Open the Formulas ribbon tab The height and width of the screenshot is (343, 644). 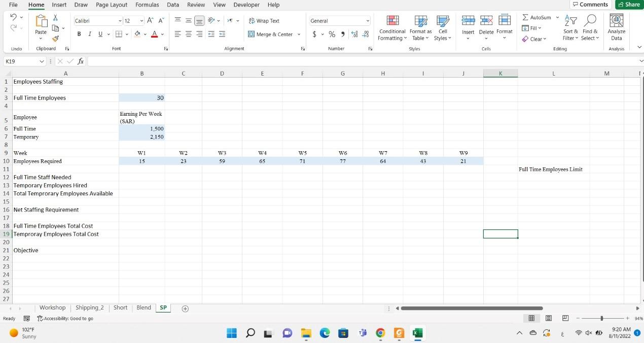pos(147,5)
